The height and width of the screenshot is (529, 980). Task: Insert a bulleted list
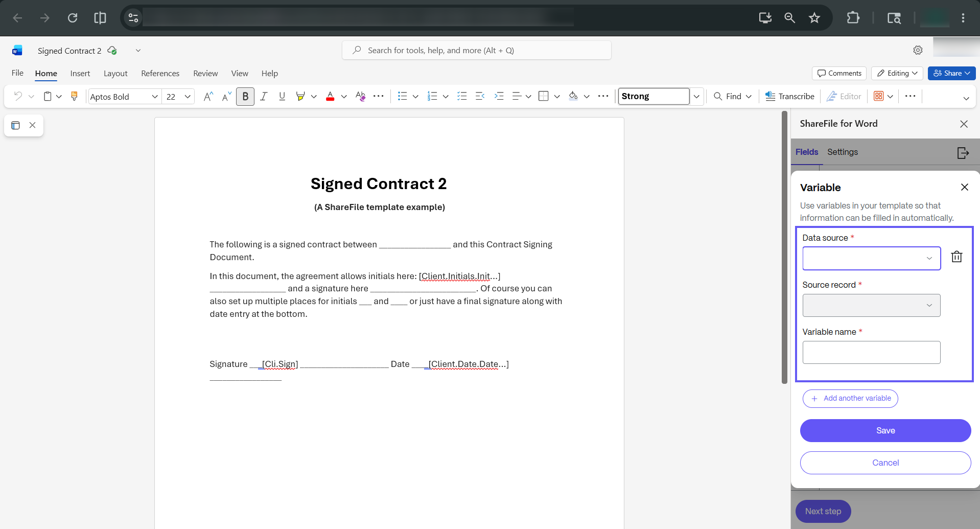403,96
